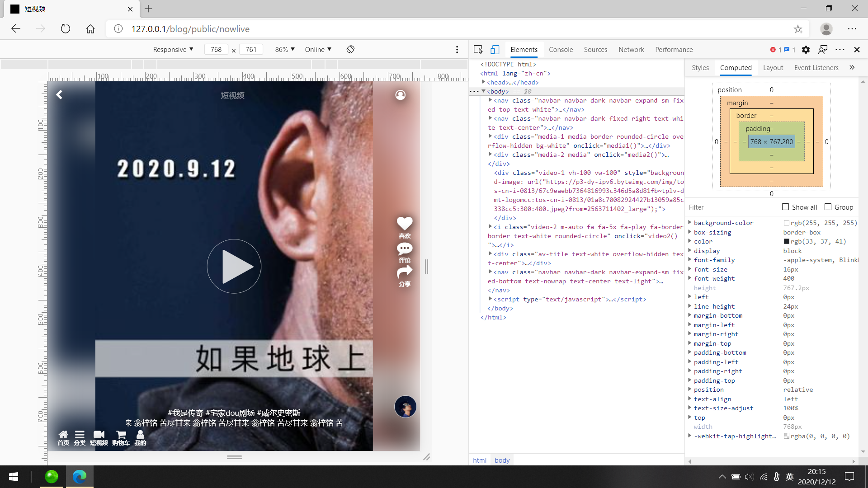
Task: Enable the Show all checkbox
Action: pos(786,207)
